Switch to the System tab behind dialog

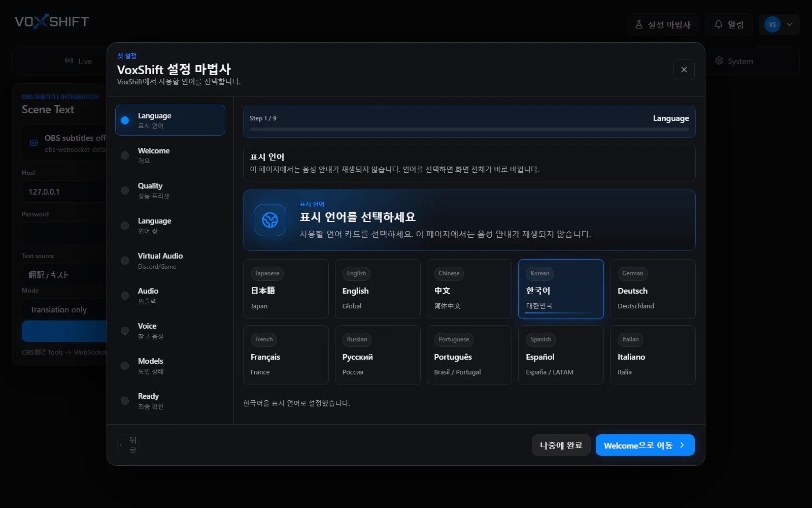(734, 61)
